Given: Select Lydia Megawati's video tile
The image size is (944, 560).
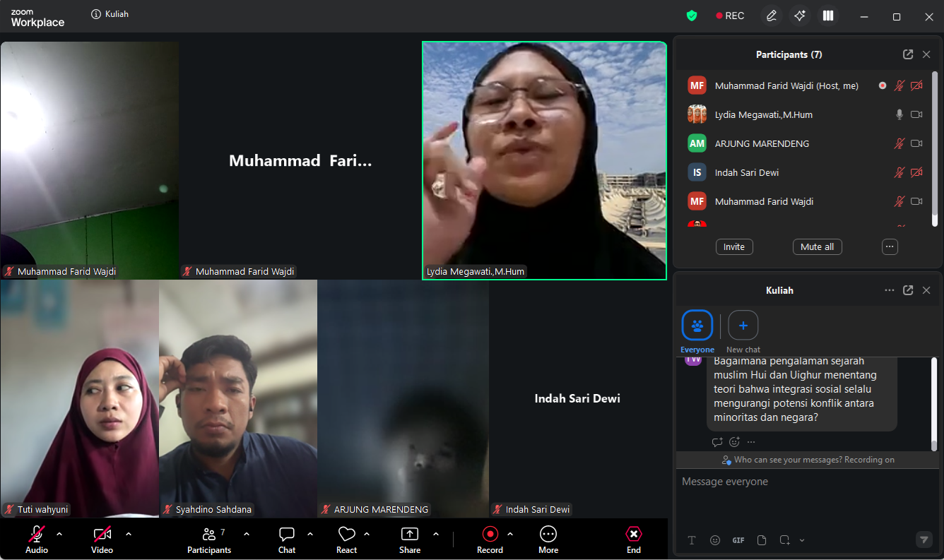Looking at the screenshot, I should [x=545, y=161].
